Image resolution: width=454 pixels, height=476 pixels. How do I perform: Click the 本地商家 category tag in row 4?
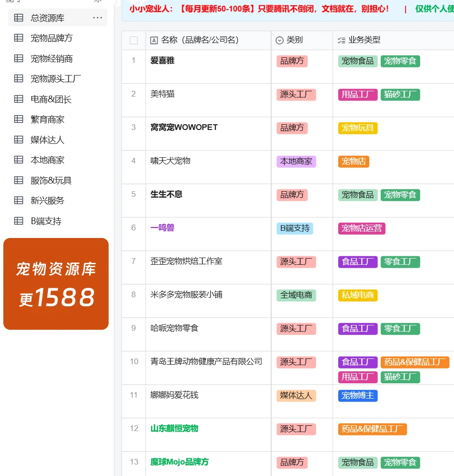296,162
